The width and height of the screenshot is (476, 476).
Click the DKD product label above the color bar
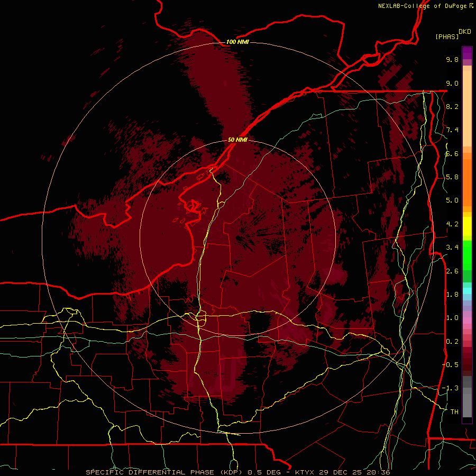(465, 32)
